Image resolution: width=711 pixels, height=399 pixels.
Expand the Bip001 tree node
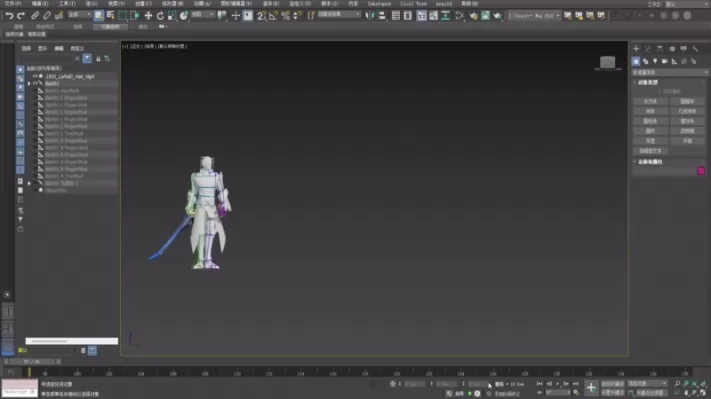(x=29, y=84)
